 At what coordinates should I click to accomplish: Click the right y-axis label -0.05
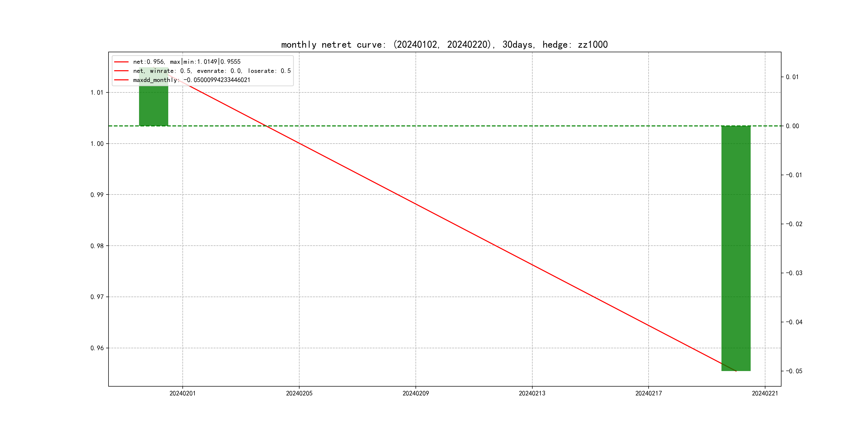click(x=794, y=371)
